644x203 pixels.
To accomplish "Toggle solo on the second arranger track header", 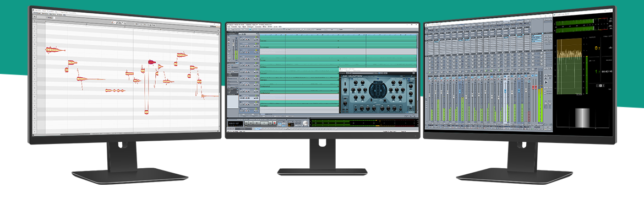I will pos(243,46).
